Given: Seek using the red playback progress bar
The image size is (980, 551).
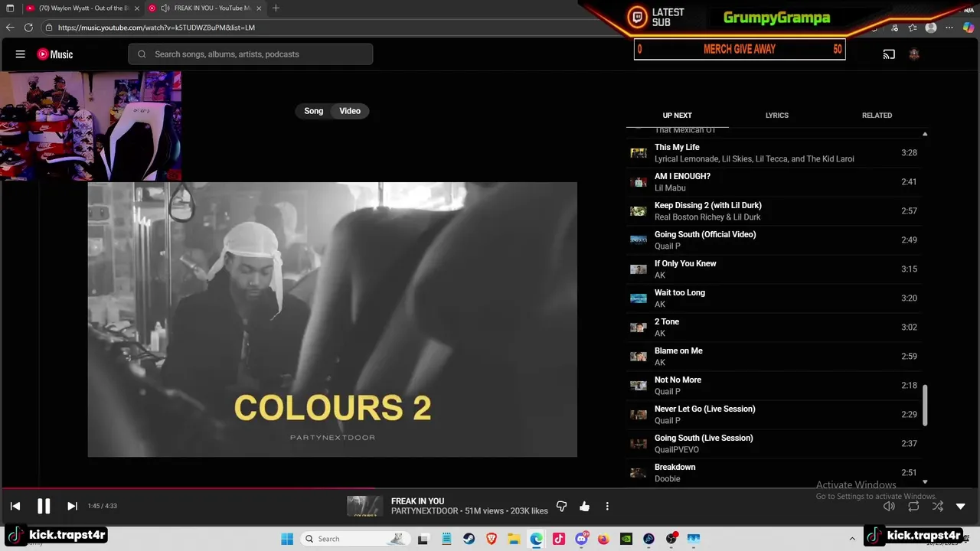Looking at the screenshot, I should [188, 487].
